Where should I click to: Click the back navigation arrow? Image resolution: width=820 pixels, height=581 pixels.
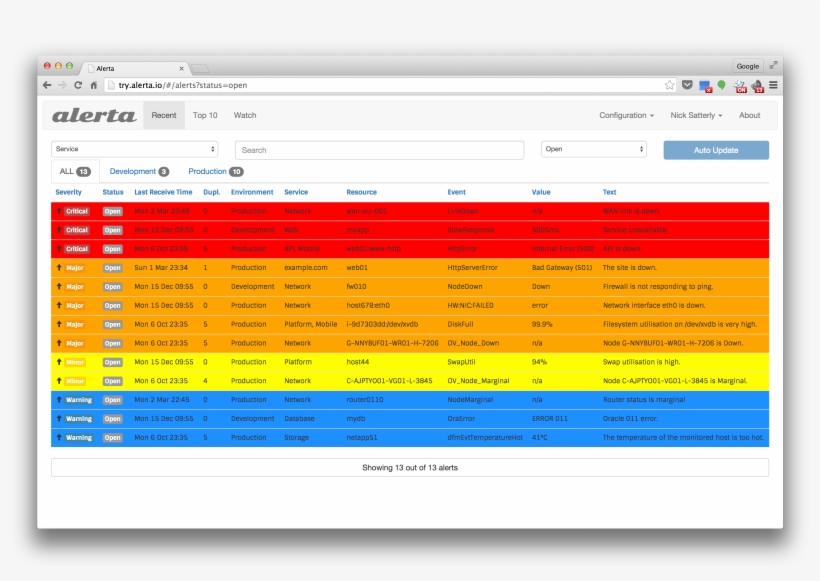pyautogui.click(x=47, y=85)
